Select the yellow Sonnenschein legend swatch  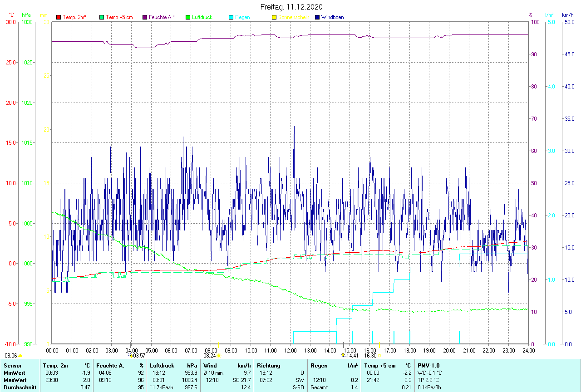tap(274, 17)
